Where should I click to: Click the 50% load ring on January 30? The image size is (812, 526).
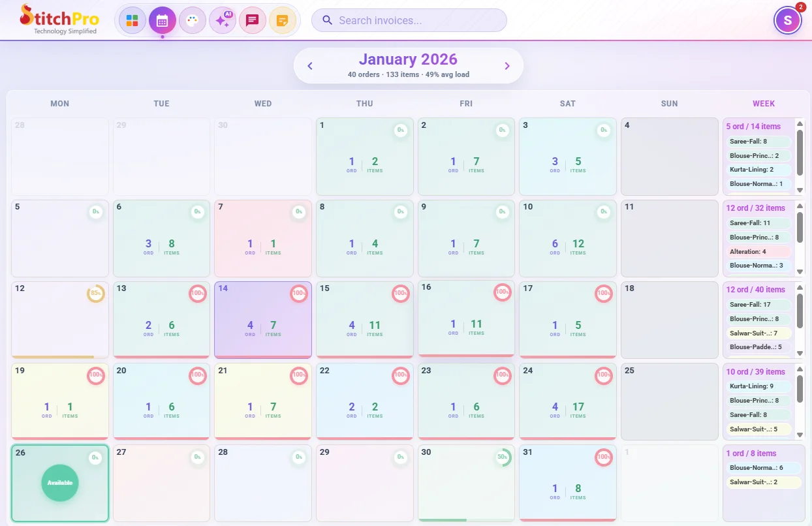click(502, 457)
